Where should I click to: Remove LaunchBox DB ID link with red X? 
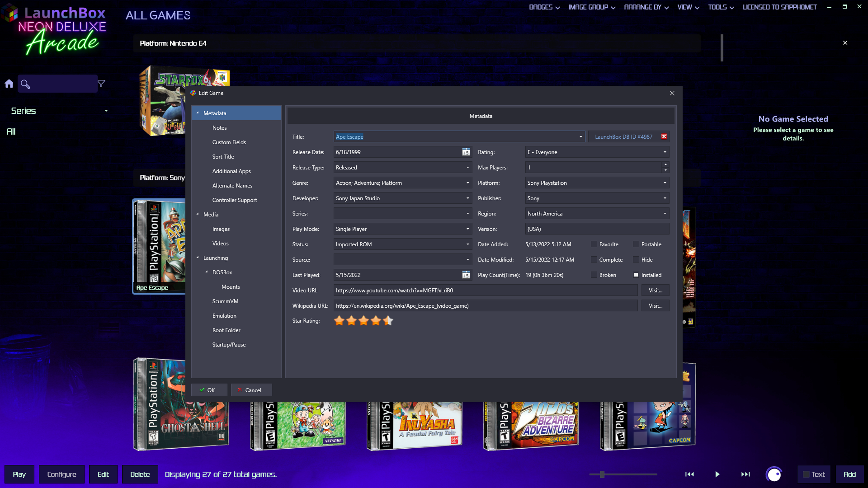tap(664, 136)
